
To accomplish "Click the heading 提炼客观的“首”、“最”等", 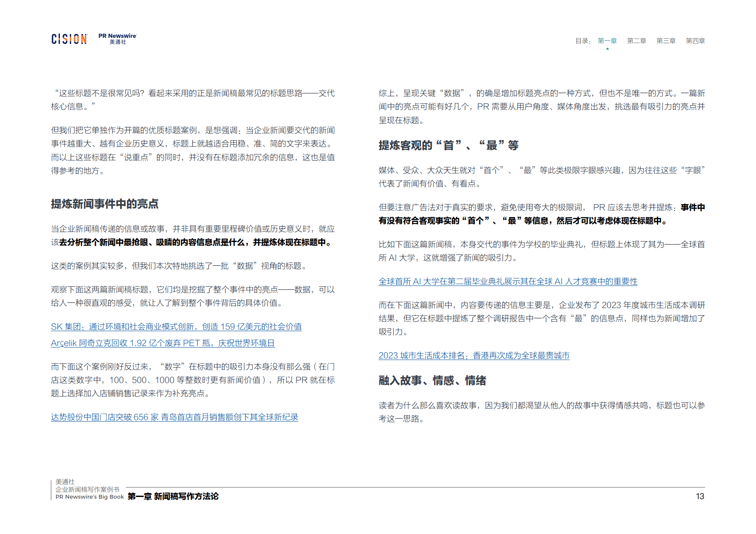I will [448, 146].
